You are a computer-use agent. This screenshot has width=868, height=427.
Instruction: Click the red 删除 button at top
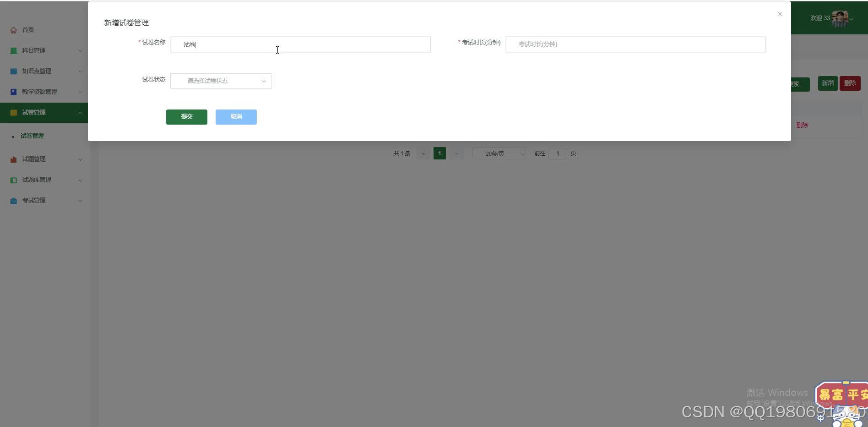[850, 83]
